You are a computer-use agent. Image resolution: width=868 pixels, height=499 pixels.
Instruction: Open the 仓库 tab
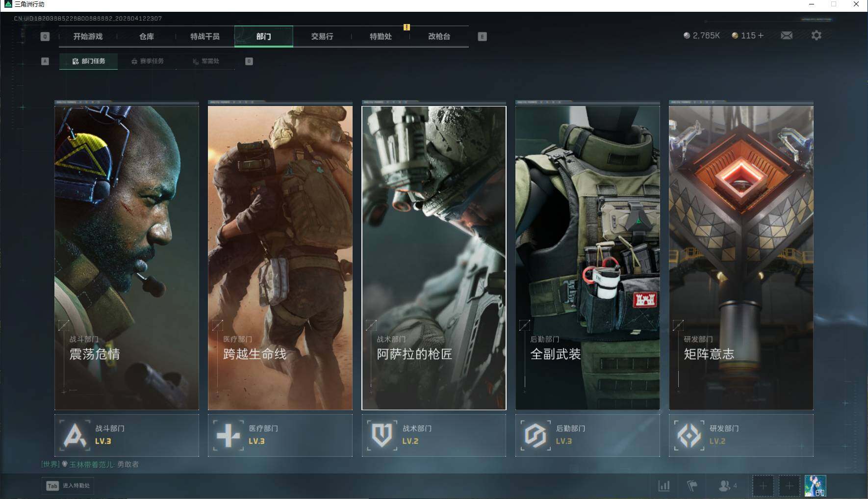(x=146, y=36)
